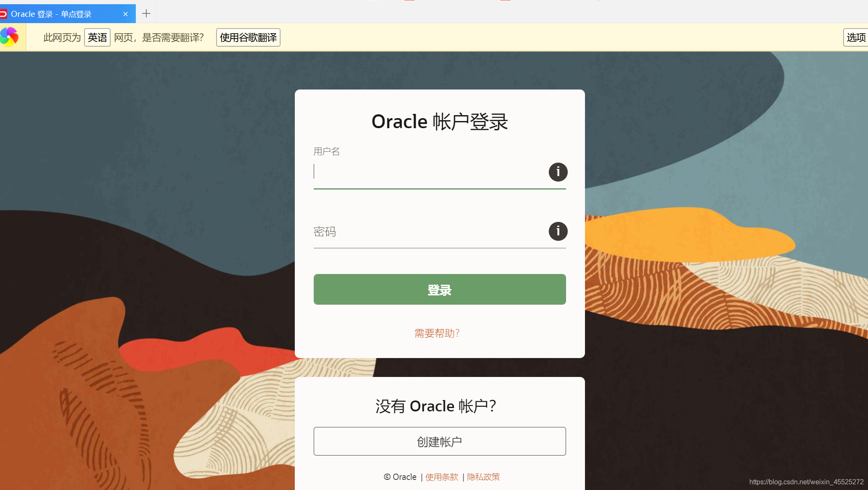The height and width of the screenshot is (490, 868).
Task: Click the password field info icon
Action: tap(558, 231)
